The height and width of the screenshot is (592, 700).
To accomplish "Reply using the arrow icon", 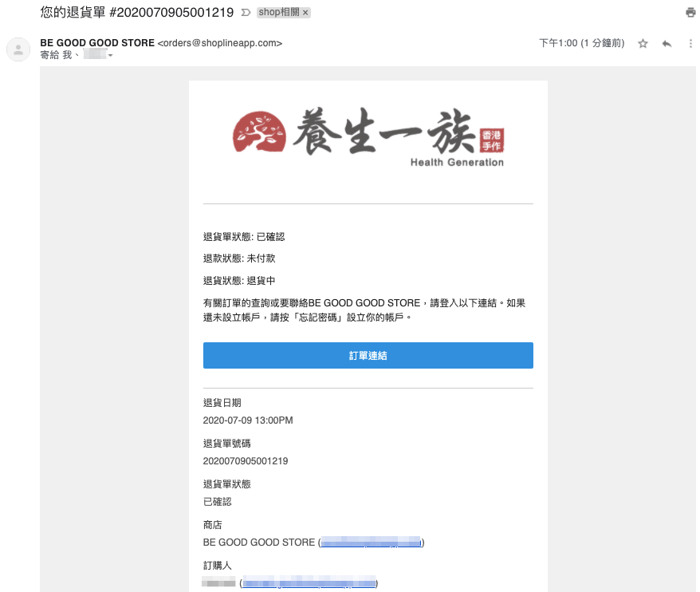I will [667, 43].
